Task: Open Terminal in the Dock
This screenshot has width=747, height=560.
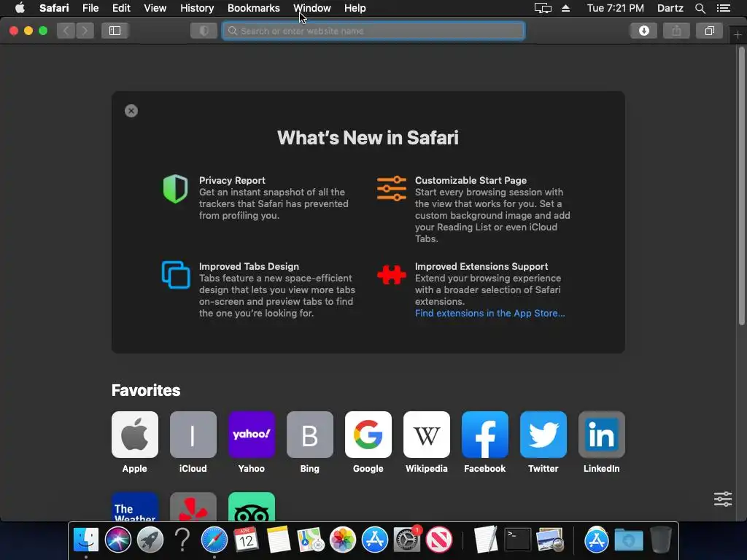Action: point(518,540)
